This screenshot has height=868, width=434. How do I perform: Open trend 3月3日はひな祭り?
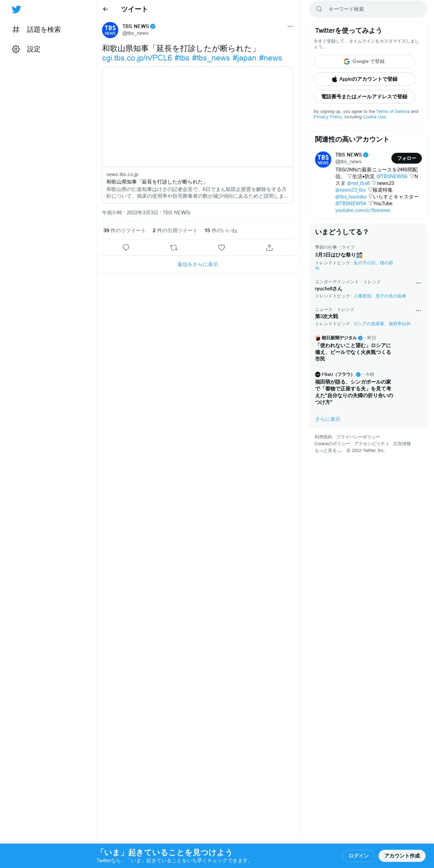point(338,255)
